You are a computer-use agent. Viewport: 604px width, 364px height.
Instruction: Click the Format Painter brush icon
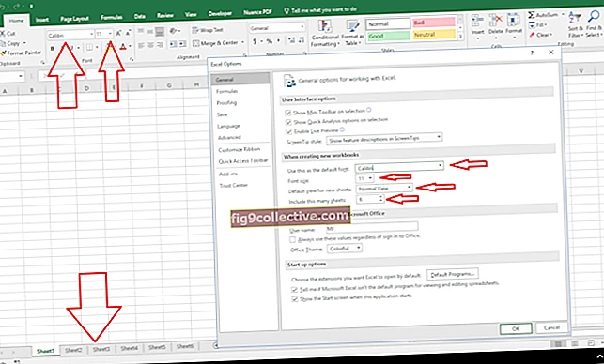coord(4,53)
